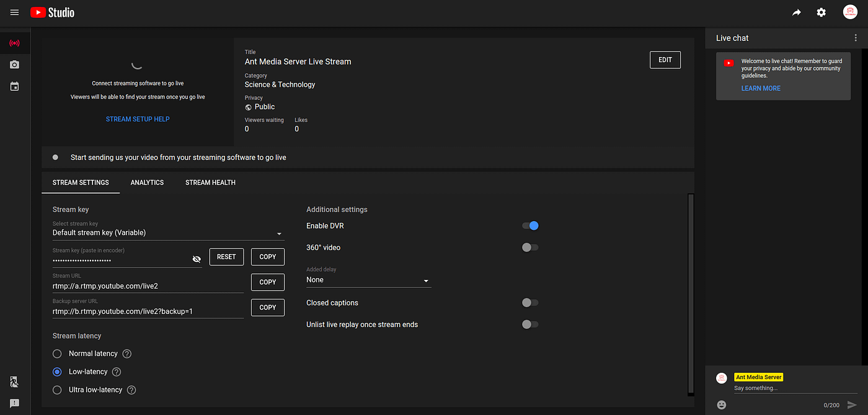Screen dimensions: 868x415
Task: Copy the stream key
Action: pyautogui.click(x=268, y=257)
